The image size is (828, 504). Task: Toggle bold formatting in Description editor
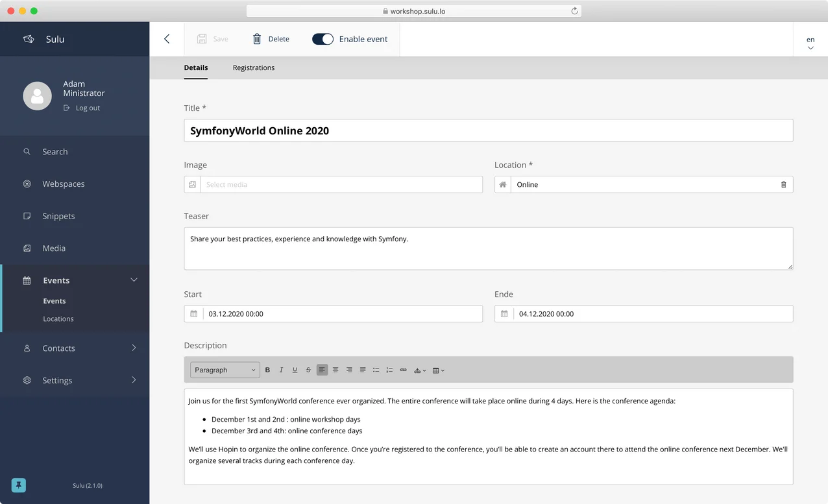point(267,370)
